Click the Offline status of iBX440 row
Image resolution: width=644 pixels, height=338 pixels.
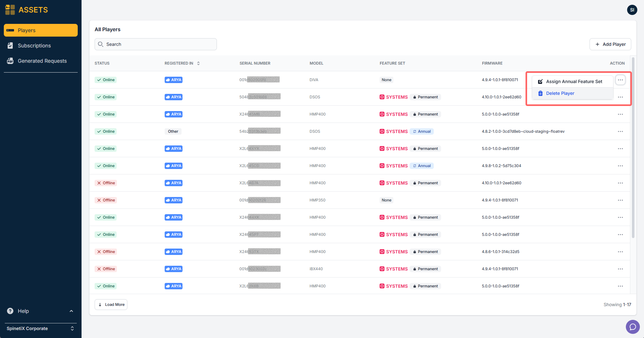point(106,269)
